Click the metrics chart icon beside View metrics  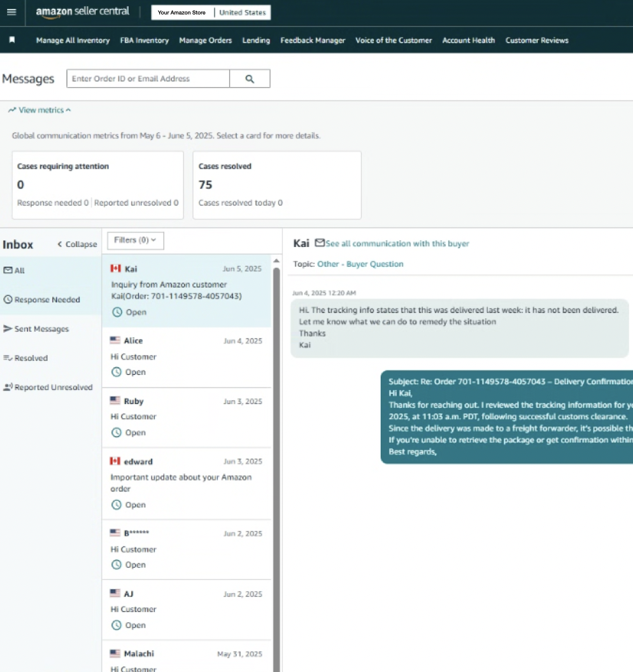12,110
